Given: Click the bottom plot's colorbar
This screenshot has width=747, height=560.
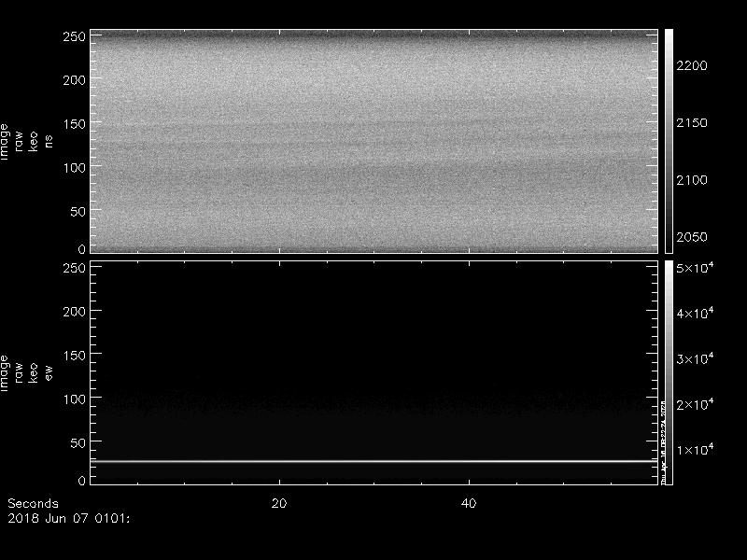Looking at the screenshot, I should click(x=669, y=371).
